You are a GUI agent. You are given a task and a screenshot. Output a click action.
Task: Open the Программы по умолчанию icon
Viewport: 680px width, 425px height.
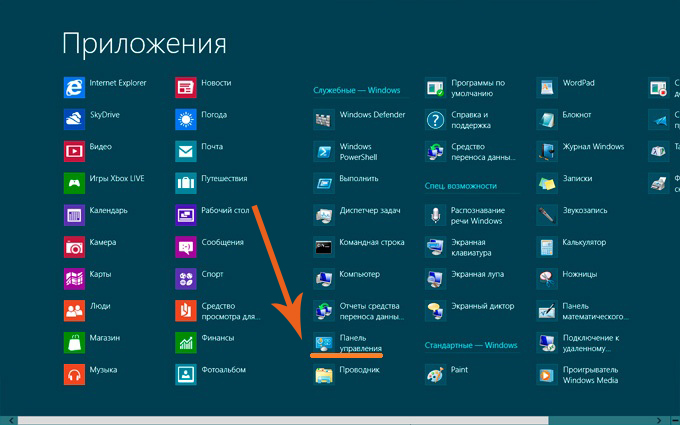click(x=435, y=88)
